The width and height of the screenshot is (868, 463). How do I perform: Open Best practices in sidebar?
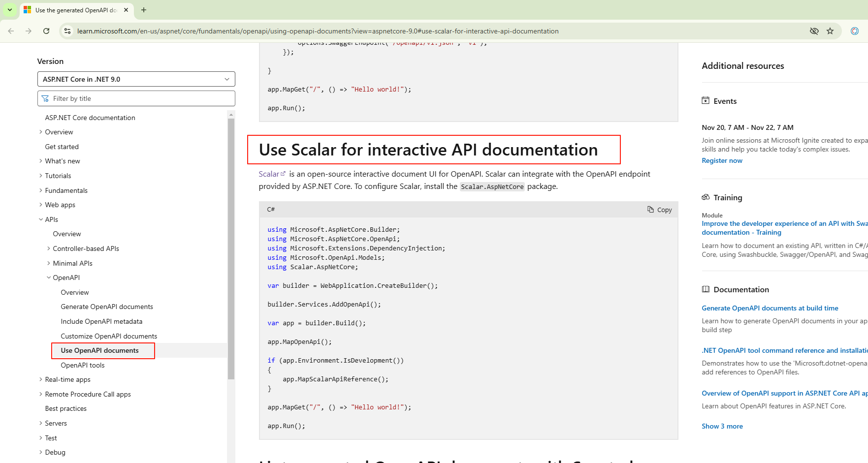[66, 408]
